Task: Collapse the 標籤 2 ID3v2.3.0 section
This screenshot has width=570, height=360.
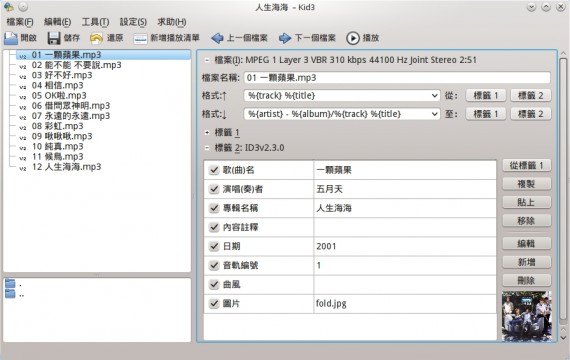Action: click(207, 148)
